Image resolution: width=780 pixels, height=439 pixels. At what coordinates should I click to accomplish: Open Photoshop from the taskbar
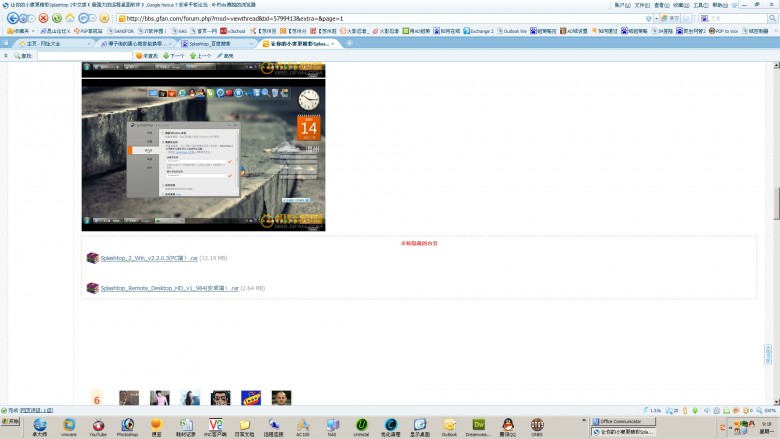(x=127, y=427)
